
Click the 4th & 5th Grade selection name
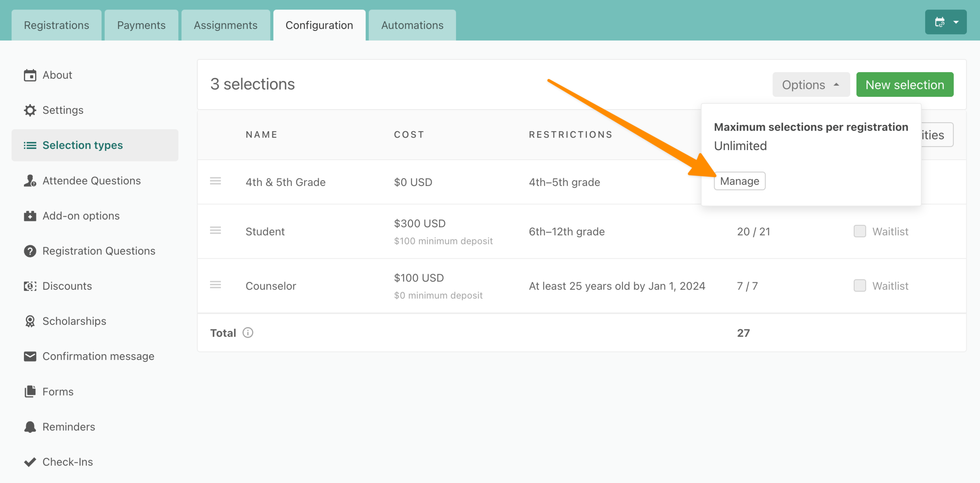(x=285, y=182)
